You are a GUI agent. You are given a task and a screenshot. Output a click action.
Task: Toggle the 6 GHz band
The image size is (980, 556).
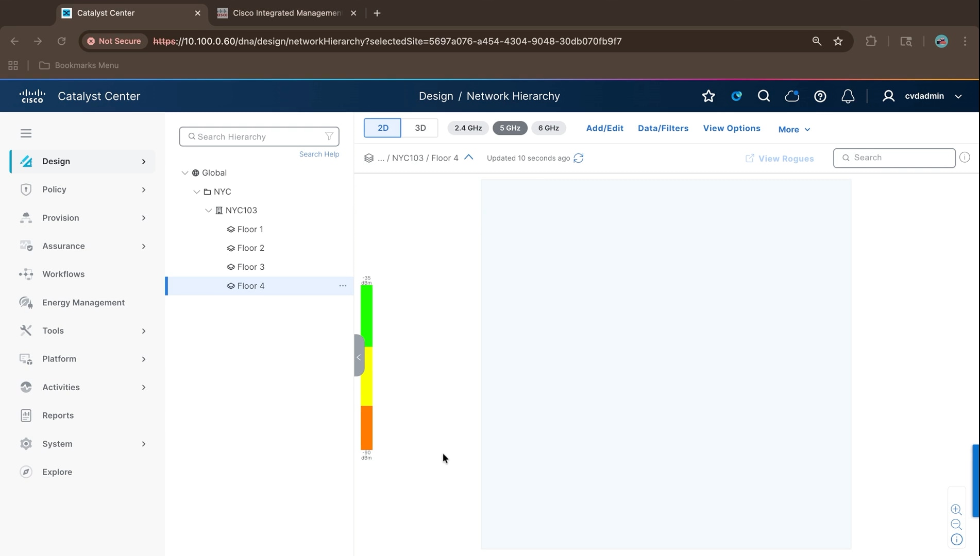(548, 128)
